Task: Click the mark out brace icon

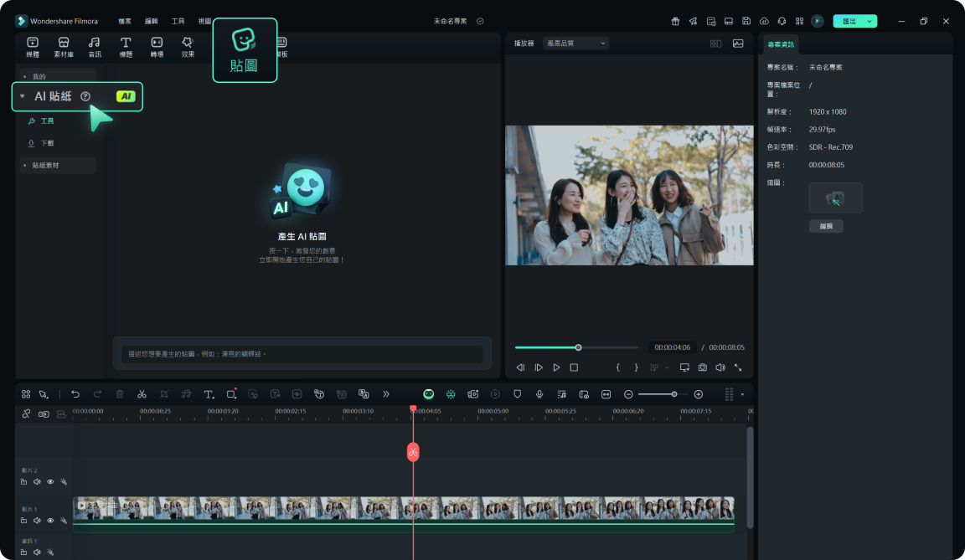Action: 636,367
